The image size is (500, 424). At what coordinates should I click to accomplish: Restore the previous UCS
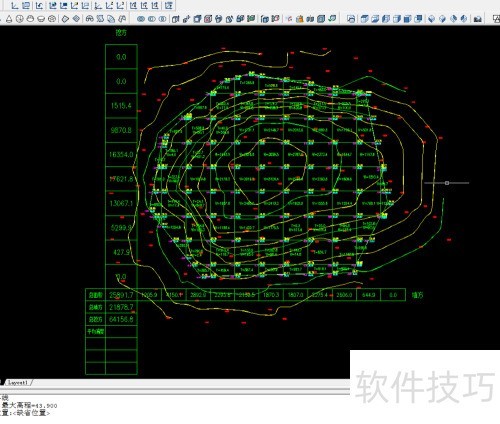pos(39,5)
